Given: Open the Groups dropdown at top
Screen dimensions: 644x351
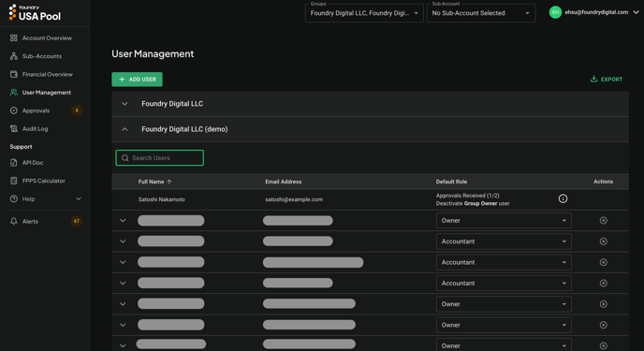Looking at the screenshot, I should tap(364, 13).
